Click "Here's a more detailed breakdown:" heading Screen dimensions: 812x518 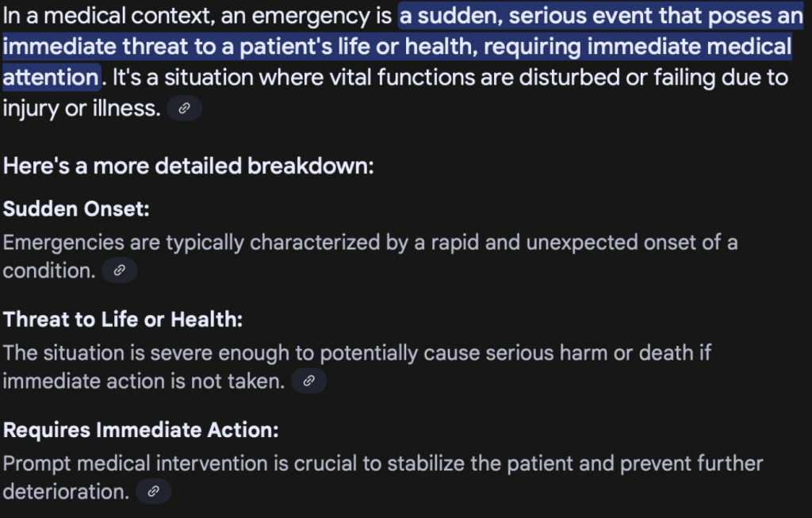189,167
